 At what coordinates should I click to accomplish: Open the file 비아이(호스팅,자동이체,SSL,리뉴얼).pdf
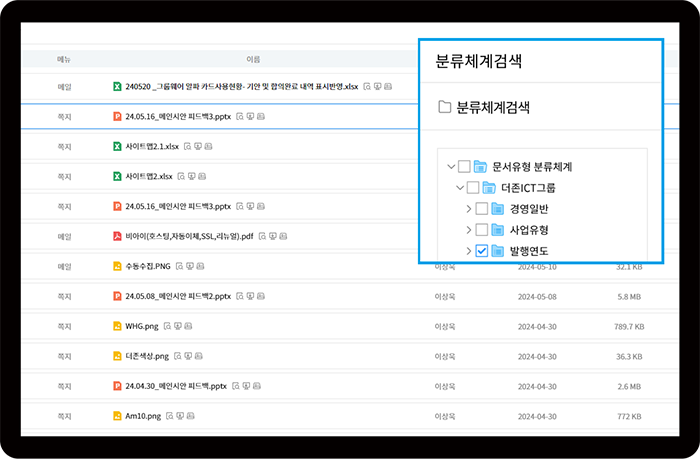point(189,236)
